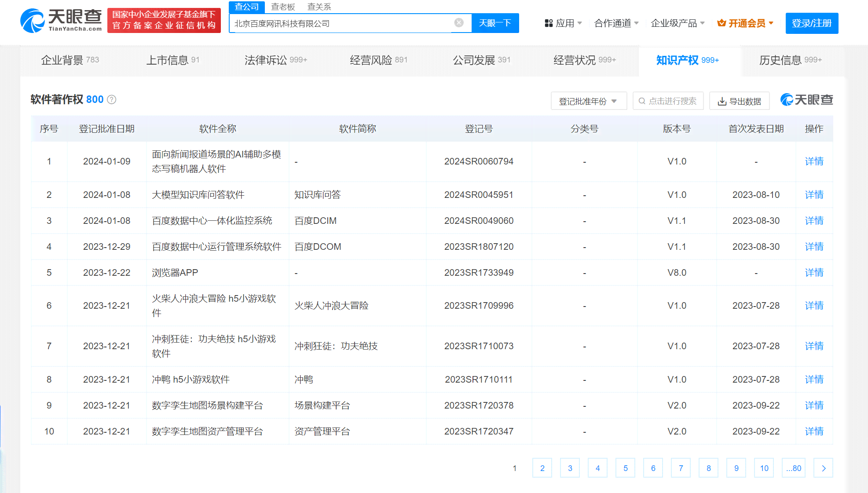Expand the 登记批准年份 dropdown filter
The image size is (868, 493).
click(x=588, y=100)
